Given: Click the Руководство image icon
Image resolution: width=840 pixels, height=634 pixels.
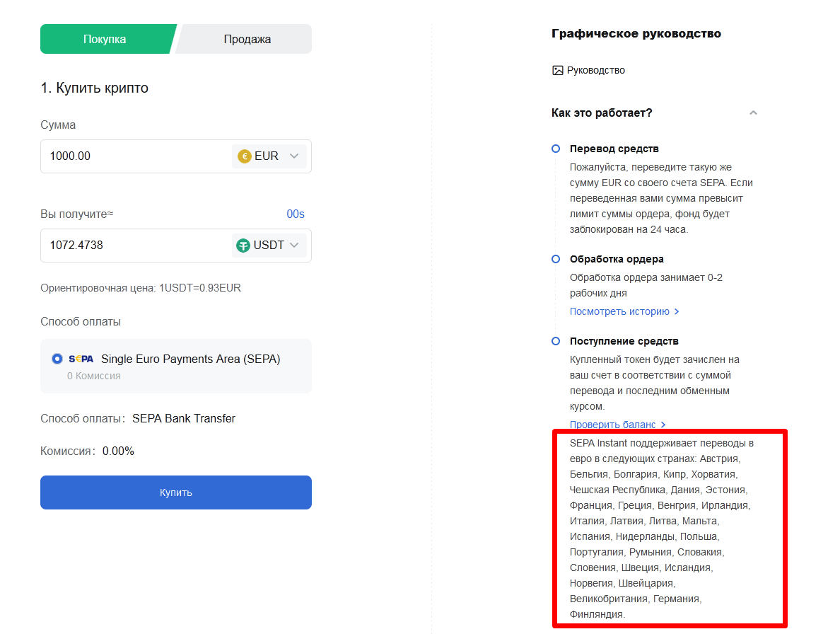Looking at the screenshot, I should (558, 70).
